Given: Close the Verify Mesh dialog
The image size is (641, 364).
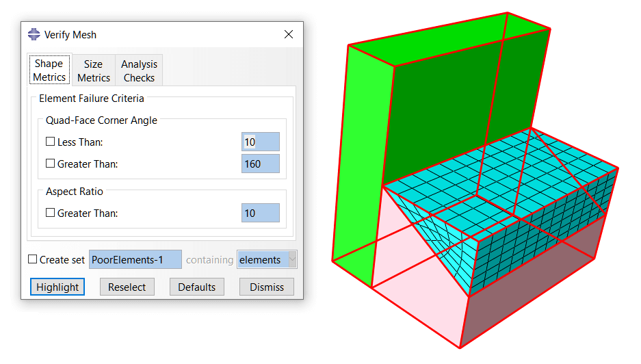Looking at the screenshot, I should tap(289, 34).
